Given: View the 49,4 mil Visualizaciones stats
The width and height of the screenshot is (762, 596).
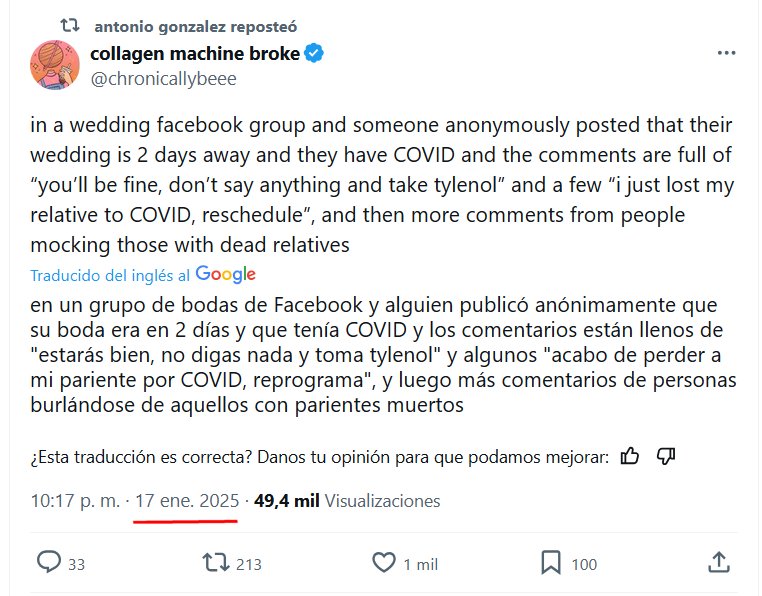Looking at the screenshot, I should pyautogui.click(x=347, y=500).
